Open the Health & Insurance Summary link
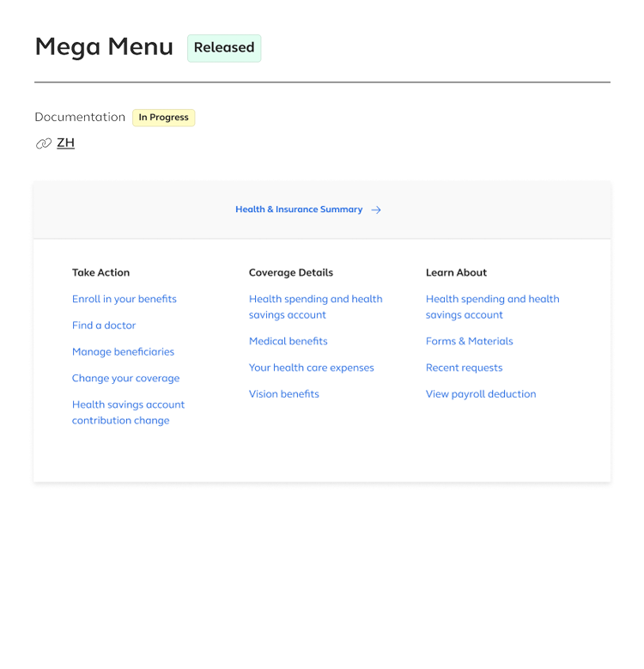Viewport: 644px width, 669px height. point(299,210)
